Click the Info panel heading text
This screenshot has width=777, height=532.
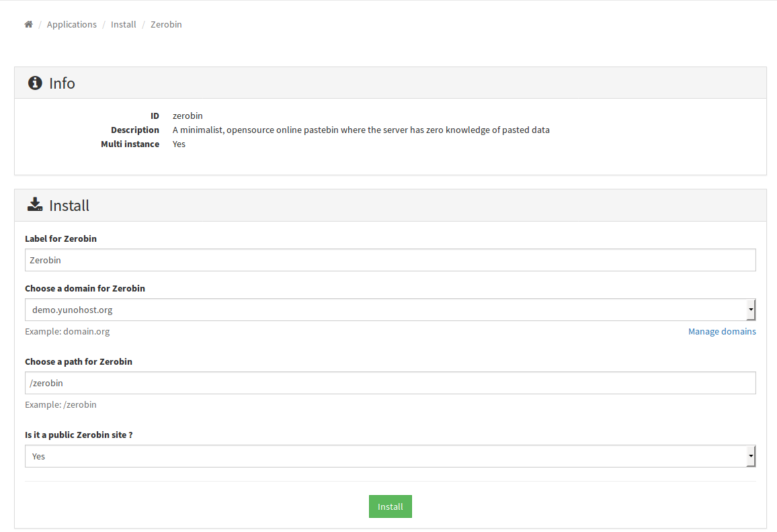coord(62,83)
